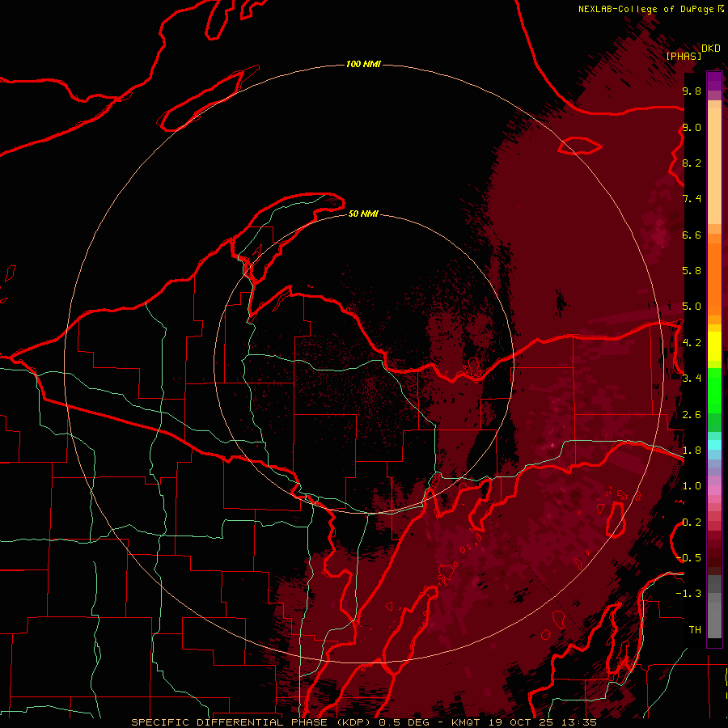Pick the pink band of the color bar

(x=714, y=490)
